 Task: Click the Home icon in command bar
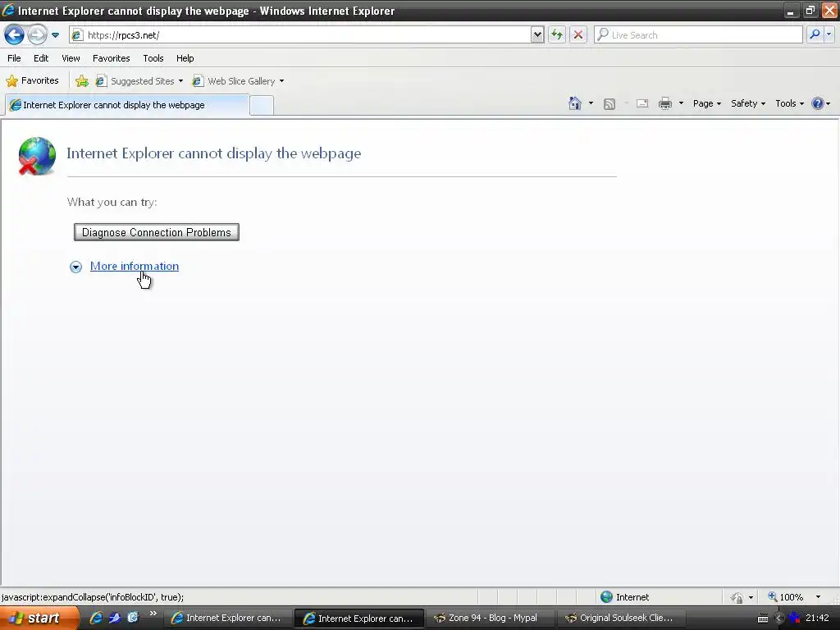(575, 103)
